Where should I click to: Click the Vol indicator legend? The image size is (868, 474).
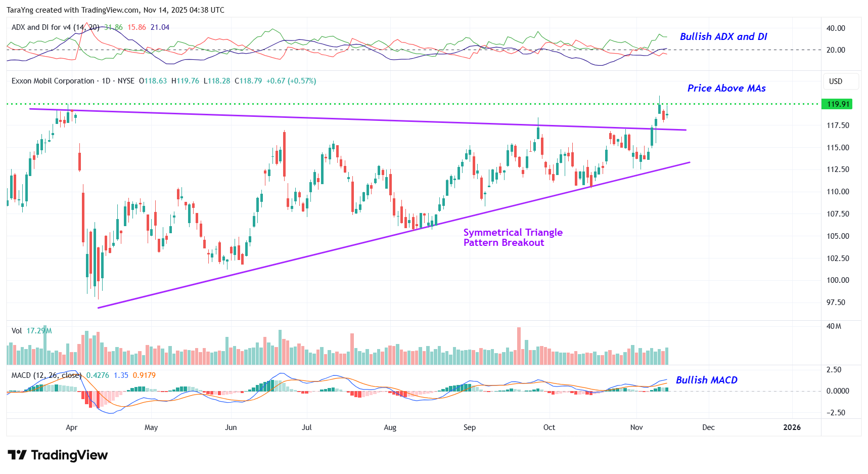tap(17, 331)
